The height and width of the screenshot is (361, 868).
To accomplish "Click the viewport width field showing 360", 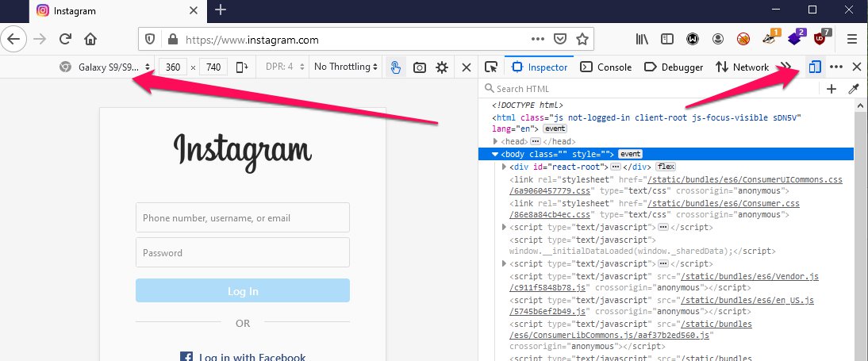I will tap(173, 67).
